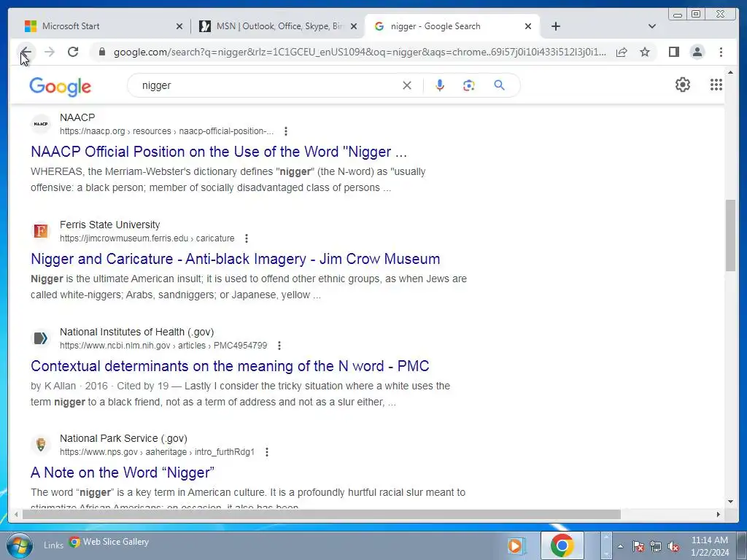Open more options beside Ferris State result
Viewport: 747px width, 560px height.
247,238
